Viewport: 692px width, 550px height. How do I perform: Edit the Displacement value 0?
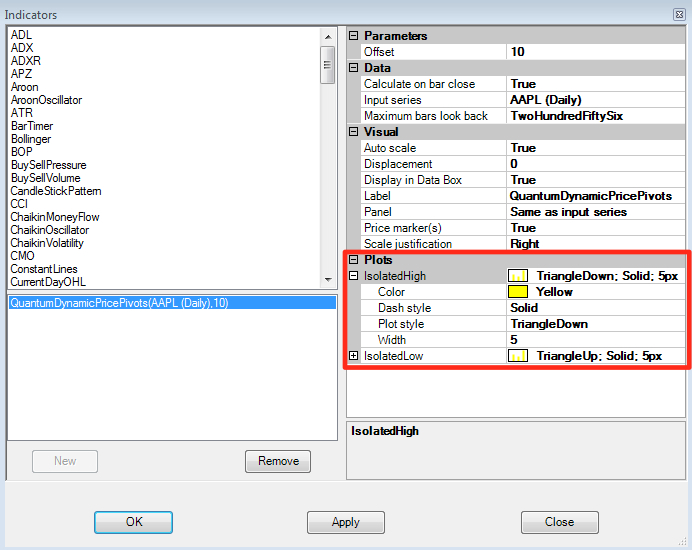[596, 164]
